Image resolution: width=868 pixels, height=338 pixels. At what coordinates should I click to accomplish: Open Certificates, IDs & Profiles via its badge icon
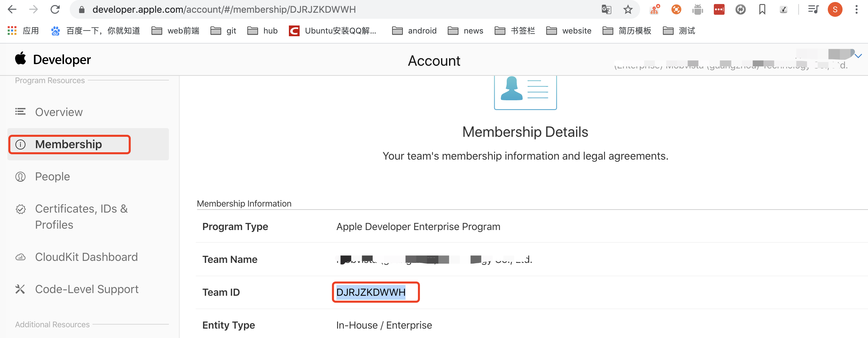coord(20,209)
